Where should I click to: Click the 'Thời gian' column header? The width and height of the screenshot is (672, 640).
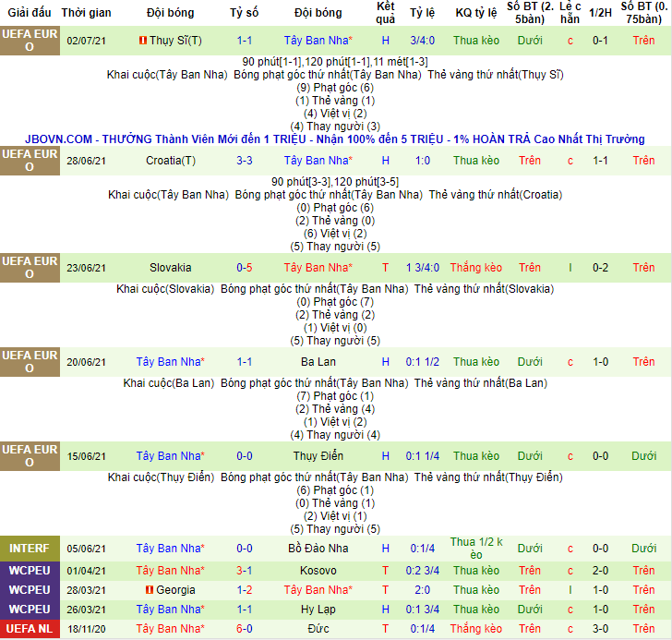click(87, 13)
